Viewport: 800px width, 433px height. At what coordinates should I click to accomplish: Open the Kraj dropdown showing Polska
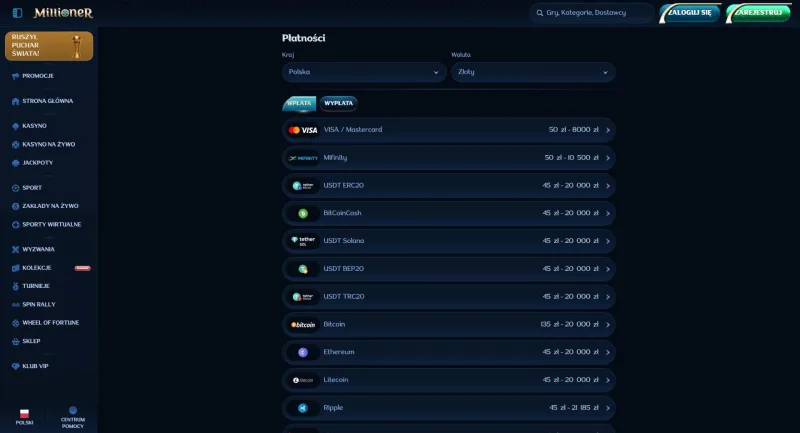click(x=364, y=72)
